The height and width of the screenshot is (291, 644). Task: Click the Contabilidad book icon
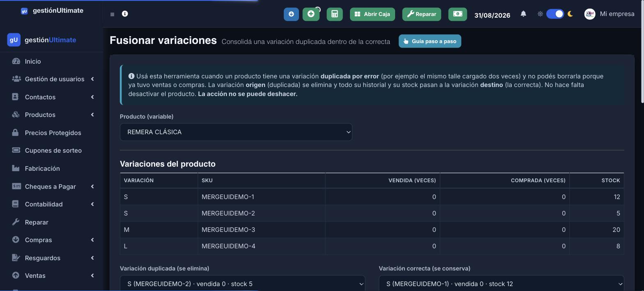[16, 204]
